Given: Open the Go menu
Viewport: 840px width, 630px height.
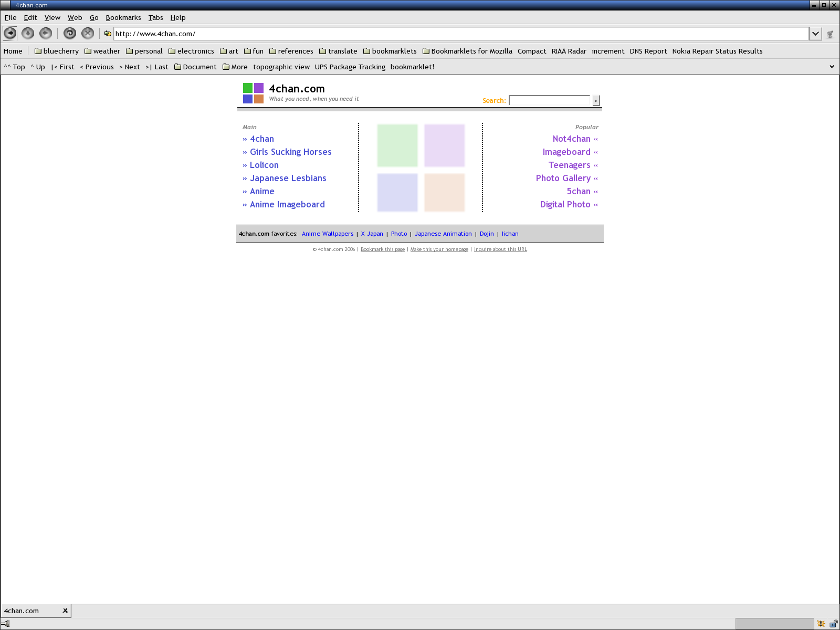Looking at the screenshot, I should tap(94, 17).
